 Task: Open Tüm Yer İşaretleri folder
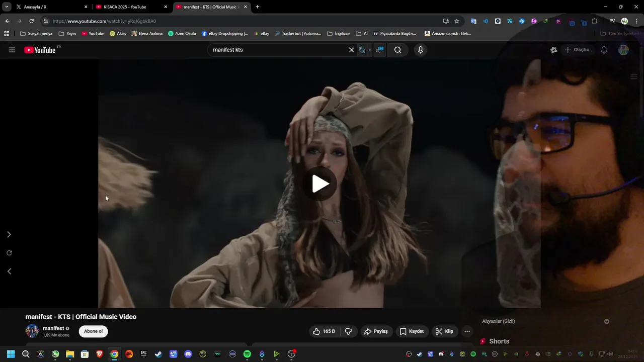(620, 34)
